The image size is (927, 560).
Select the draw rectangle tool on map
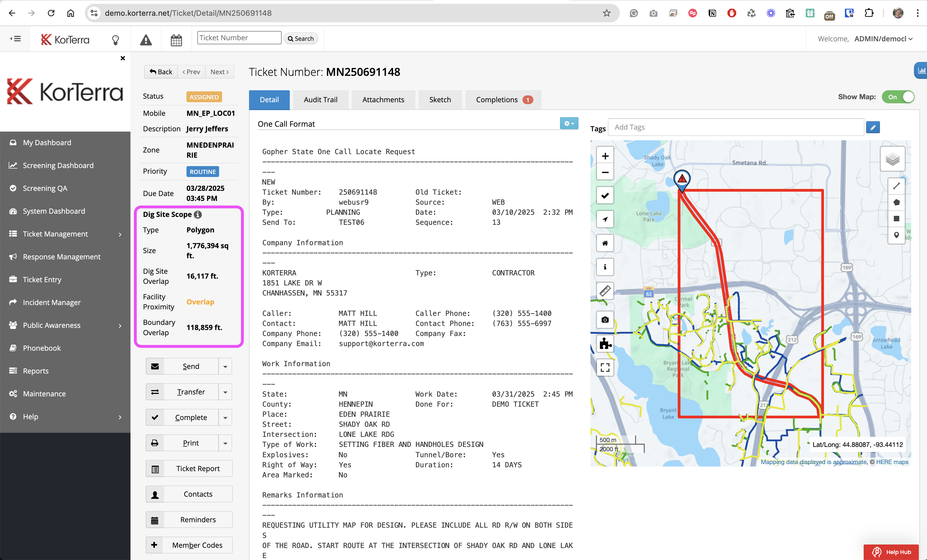click(x=897, y=219)
